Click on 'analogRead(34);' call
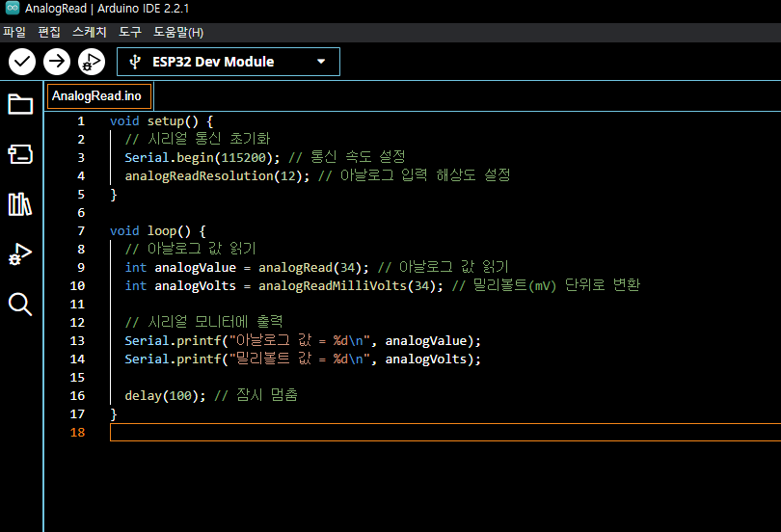781x532 pixels. click(x=313, y=268)
